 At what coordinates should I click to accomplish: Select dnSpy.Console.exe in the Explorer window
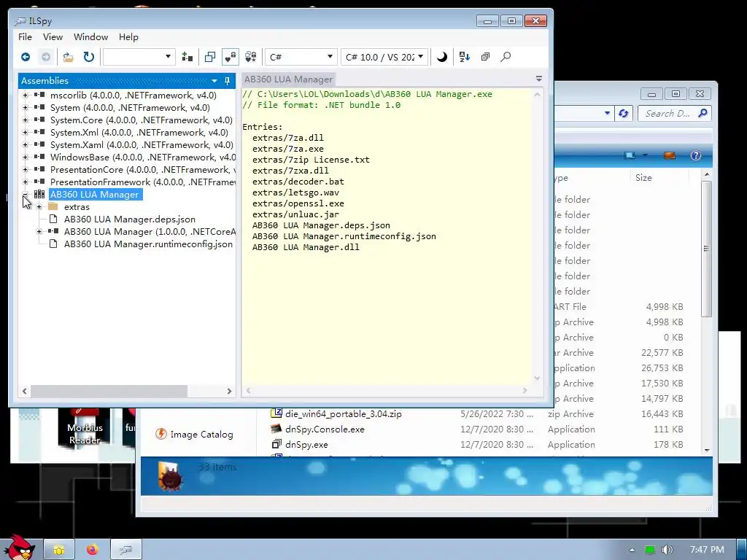325,429
